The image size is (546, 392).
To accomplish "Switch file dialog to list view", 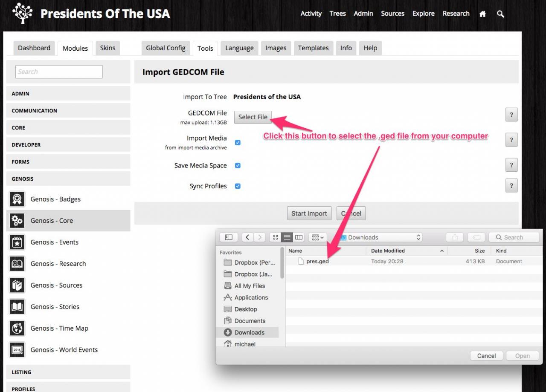I will click(x=287, y=237).
